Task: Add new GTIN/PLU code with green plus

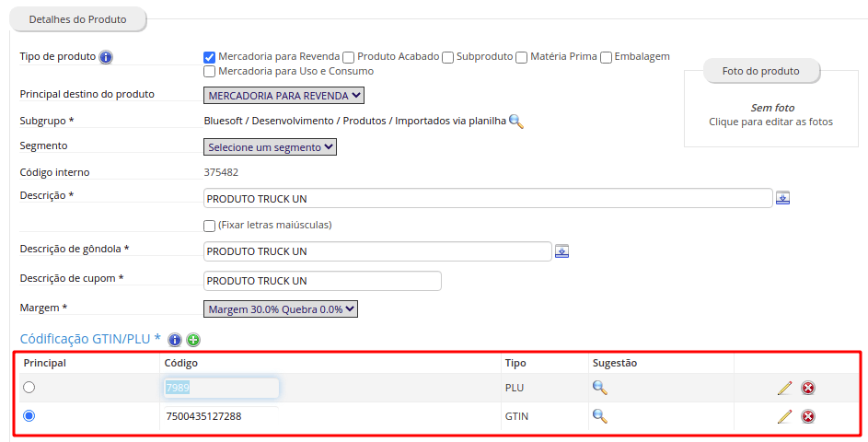Action: [193, 340]
